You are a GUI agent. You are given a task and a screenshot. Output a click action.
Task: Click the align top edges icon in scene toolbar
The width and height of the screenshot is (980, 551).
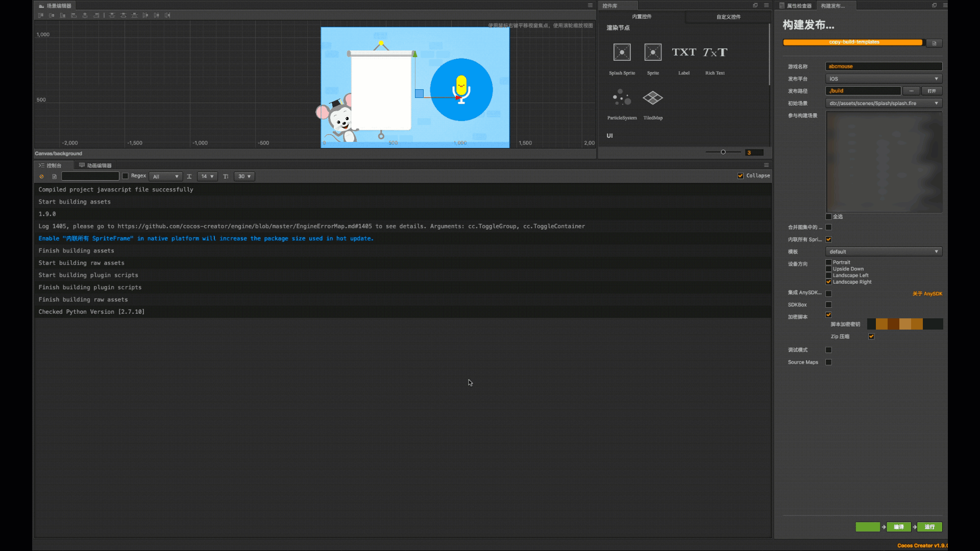(x=41, y=15)
